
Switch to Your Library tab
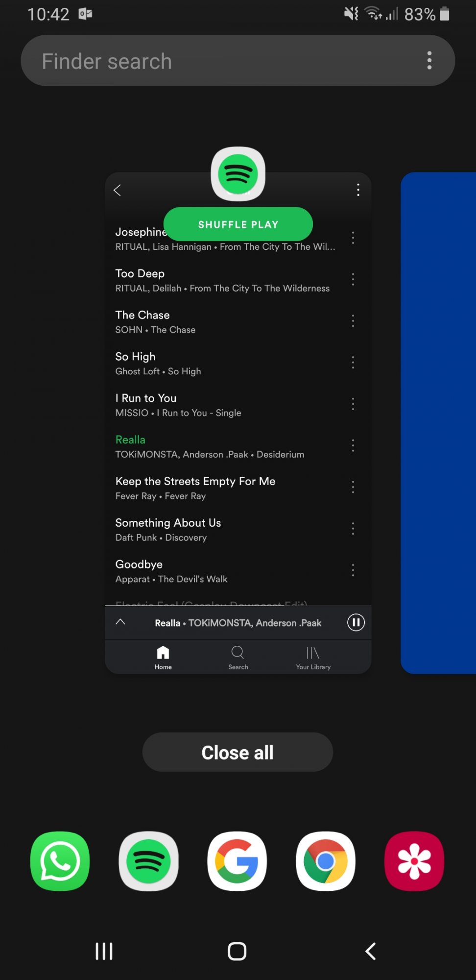coord(313,658)
